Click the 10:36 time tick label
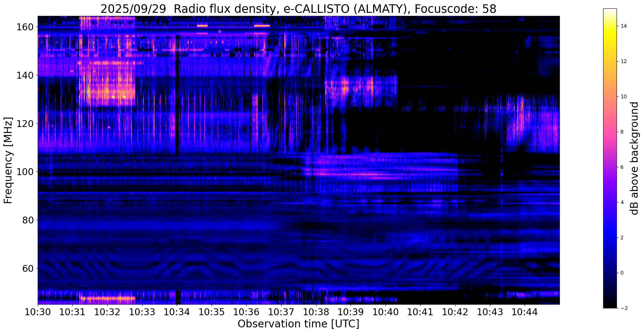This screenshot has width=644, height=333. (247, 312)
